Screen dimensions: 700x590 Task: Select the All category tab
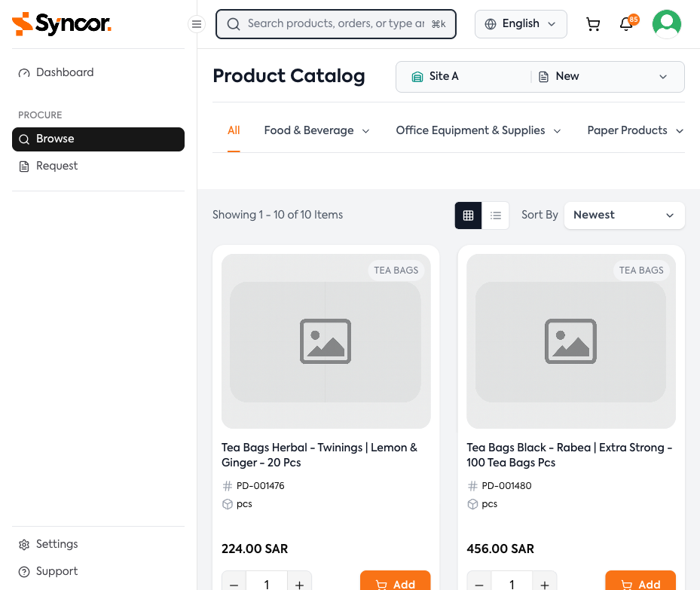point(234,130)
